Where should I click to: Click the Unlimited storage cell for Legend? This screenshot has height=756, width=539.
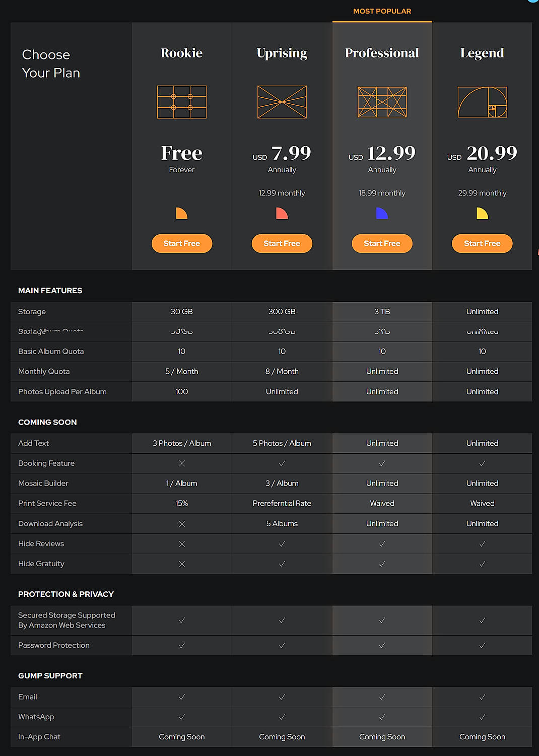point(482,312)
